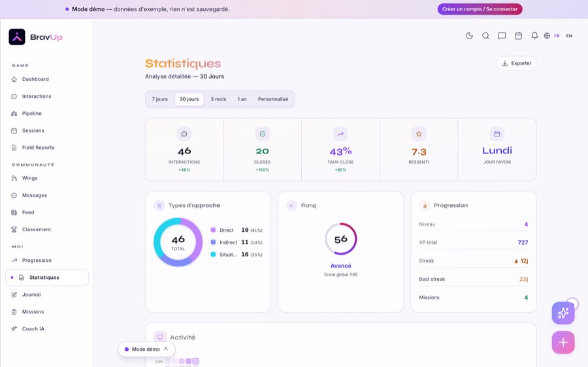Click the 43% taux close value
Viewport: 588px width, 367px height.
pos(340,152)
